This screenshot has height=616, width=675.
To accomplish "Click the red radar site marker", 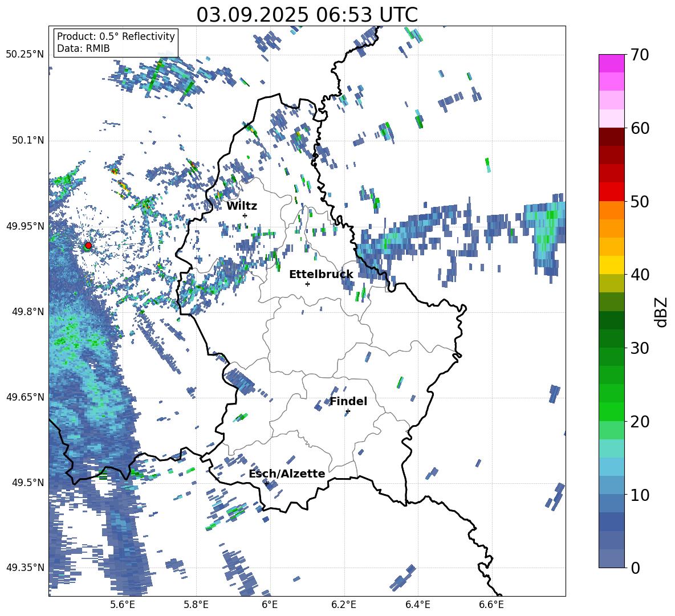I will [x=88, y=245].
